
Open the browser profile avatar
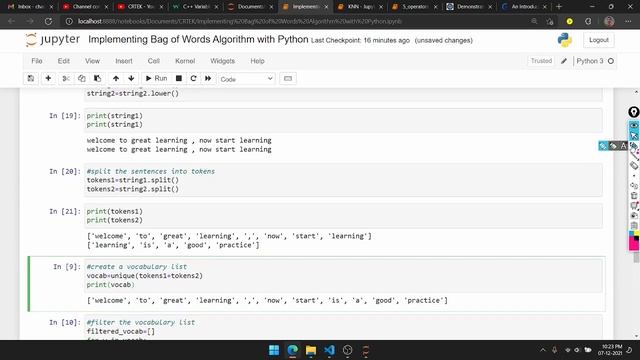(609, 21)
